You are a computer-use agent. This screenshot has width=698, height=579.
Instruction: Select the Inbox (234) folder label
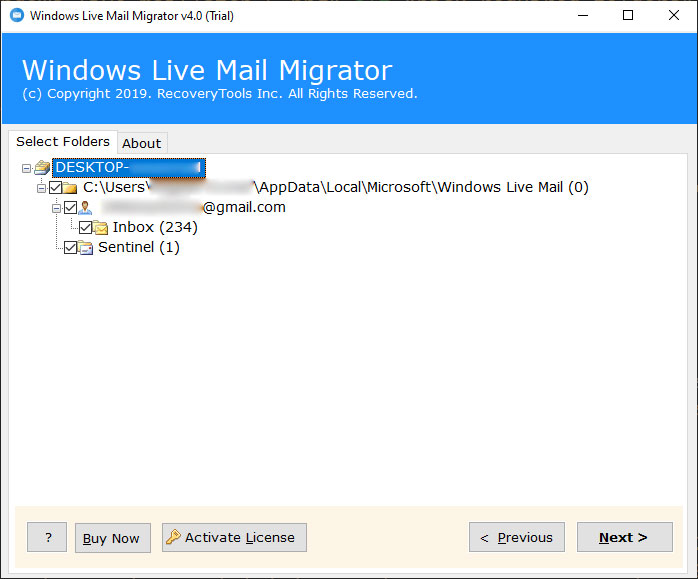click(155, 227)
